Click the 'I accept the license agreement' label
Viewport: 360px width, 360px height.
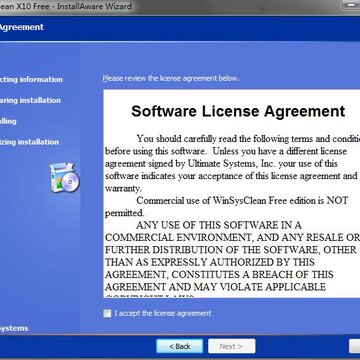[x=163, y=313]
